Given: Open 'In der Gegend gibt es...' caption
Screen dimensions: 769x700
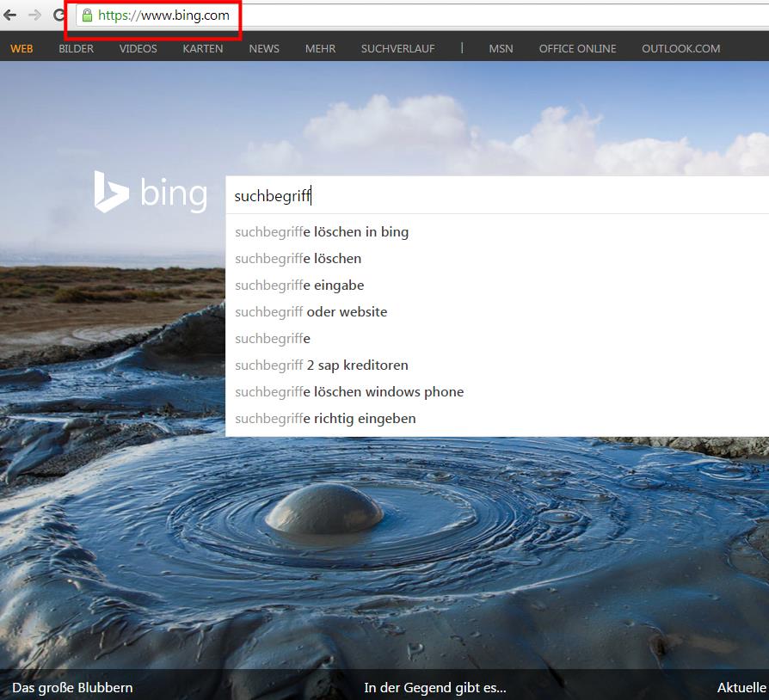Looking at the screenshot, I should (x=435, y=688).
